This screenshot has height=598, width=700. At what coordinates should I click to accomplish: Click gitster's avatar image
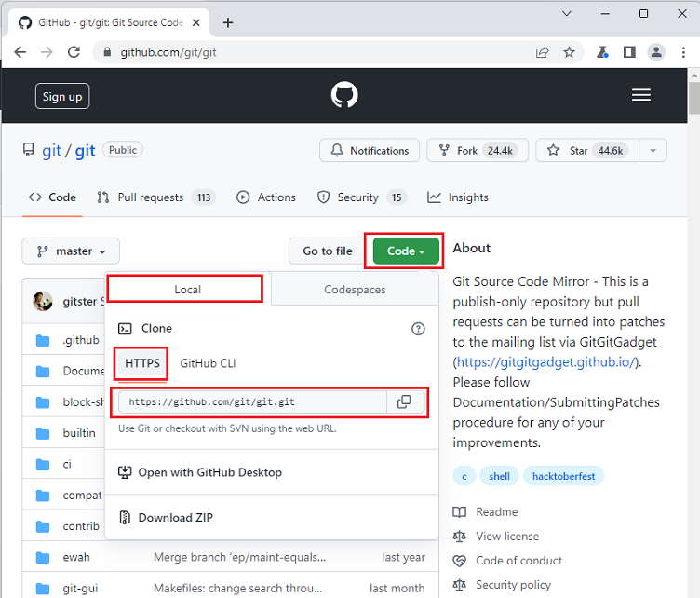tap(43, 301)
